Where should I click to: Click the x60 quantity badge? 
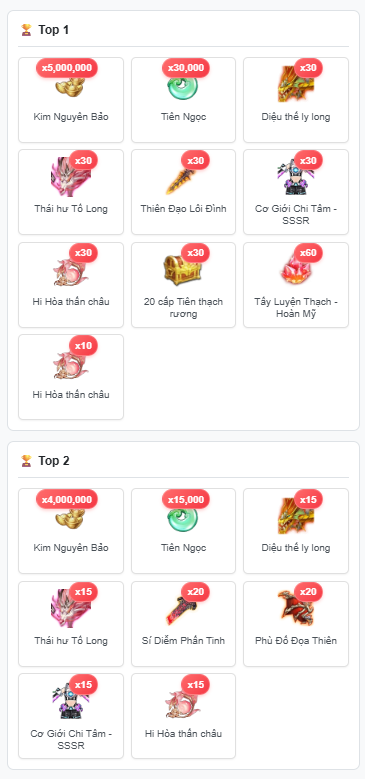coord(308,253)
